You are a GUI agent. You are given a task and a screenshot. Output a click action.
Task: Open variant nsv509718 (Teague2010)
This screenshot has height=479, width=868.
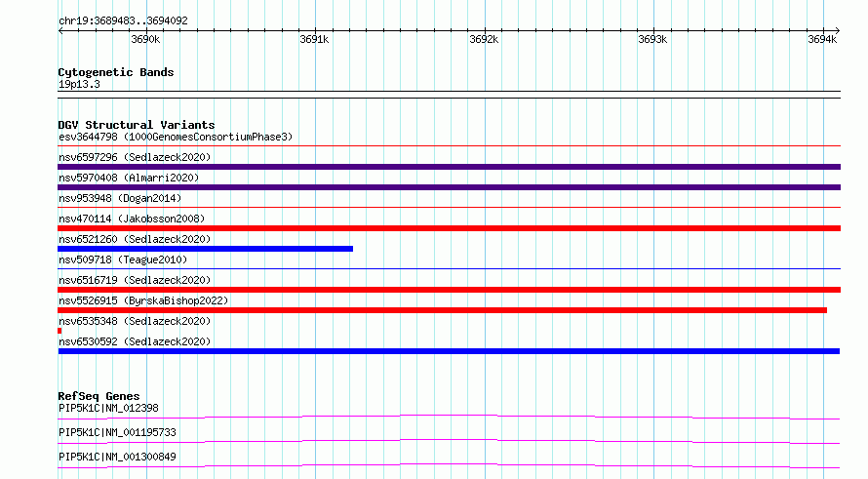pos(123,259)
